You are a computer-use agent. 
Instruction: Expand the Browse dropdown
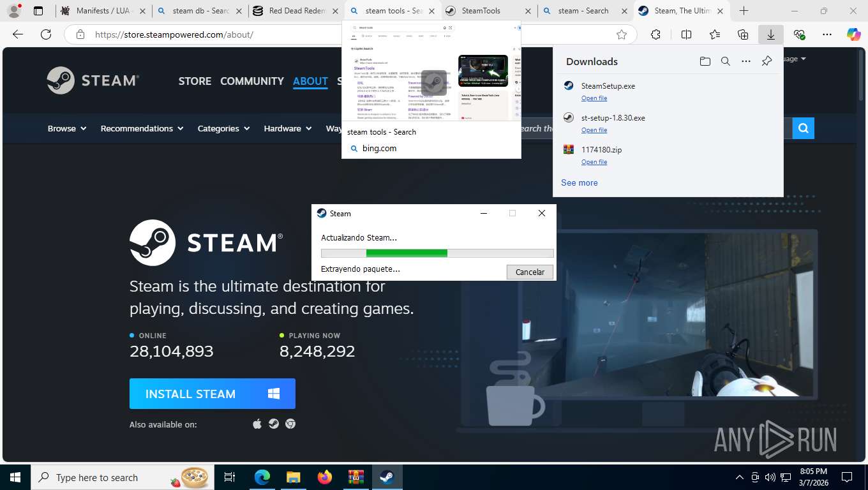click(67, 128)
